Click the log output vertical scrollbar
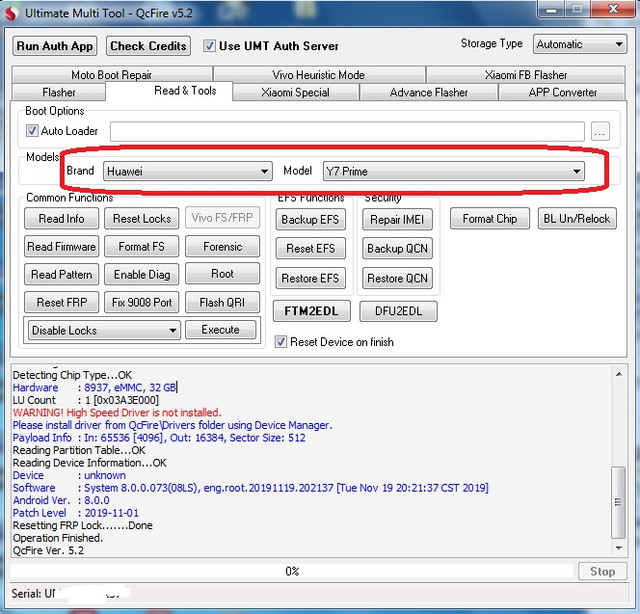The image size is (640, 614). 620,458
